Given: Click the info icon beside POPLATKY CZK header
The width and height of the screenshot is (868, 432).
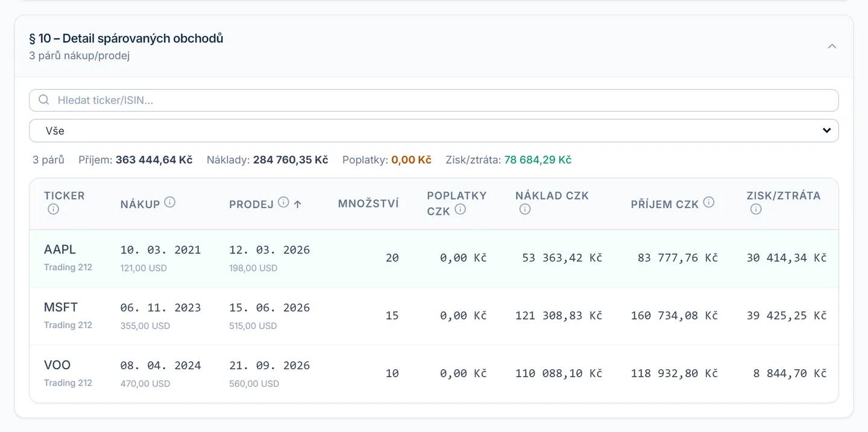Looking at the screenshot, I should pos(461,209).
